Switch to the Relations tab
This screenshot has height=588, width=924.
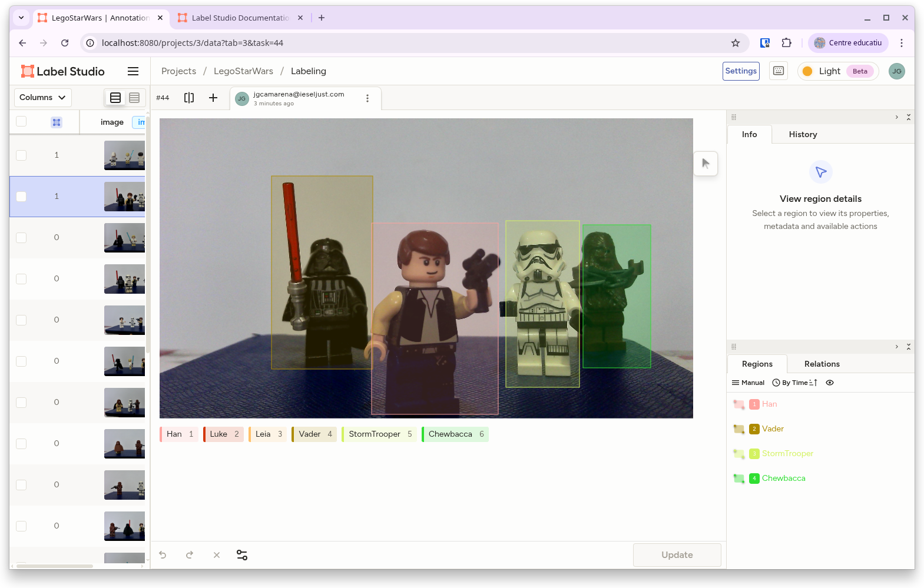click(x=822, y=364)
